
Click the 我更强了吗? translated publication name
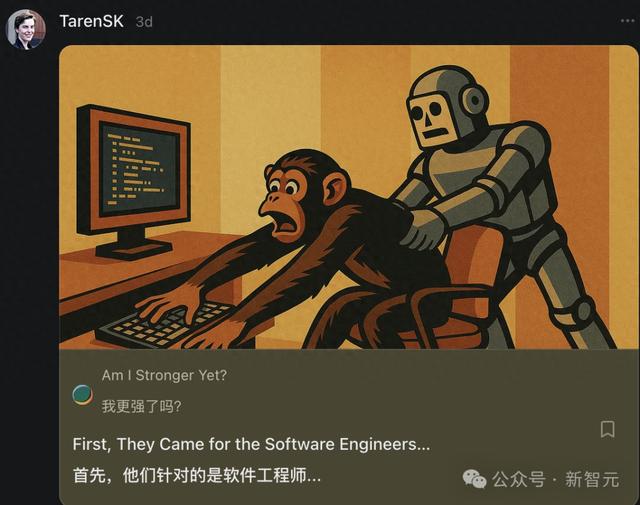(141, 406)
